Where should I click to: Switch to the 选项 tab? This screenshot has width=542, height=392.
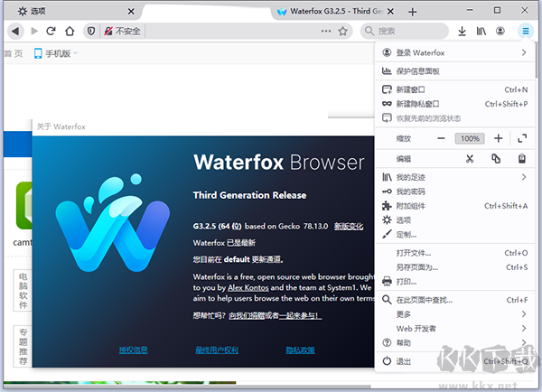click(72, 12)
